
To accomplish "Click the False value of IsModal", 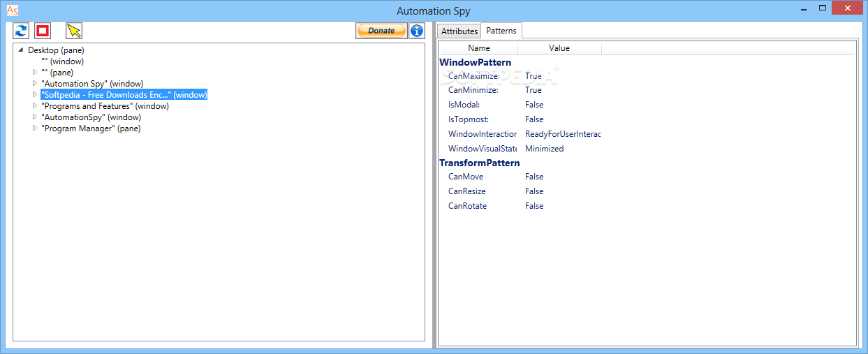I will 534,105.
